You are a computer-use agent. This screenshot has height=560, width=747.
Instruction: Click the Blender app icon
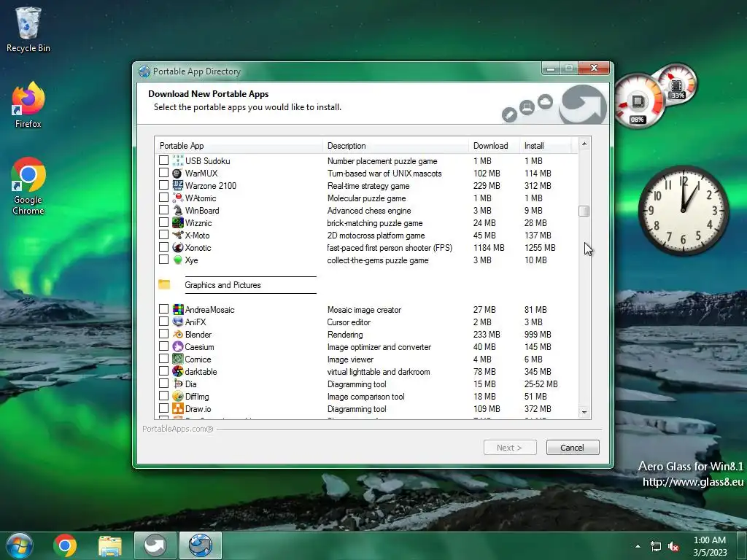pyautogui.click(x=178, y=334)
